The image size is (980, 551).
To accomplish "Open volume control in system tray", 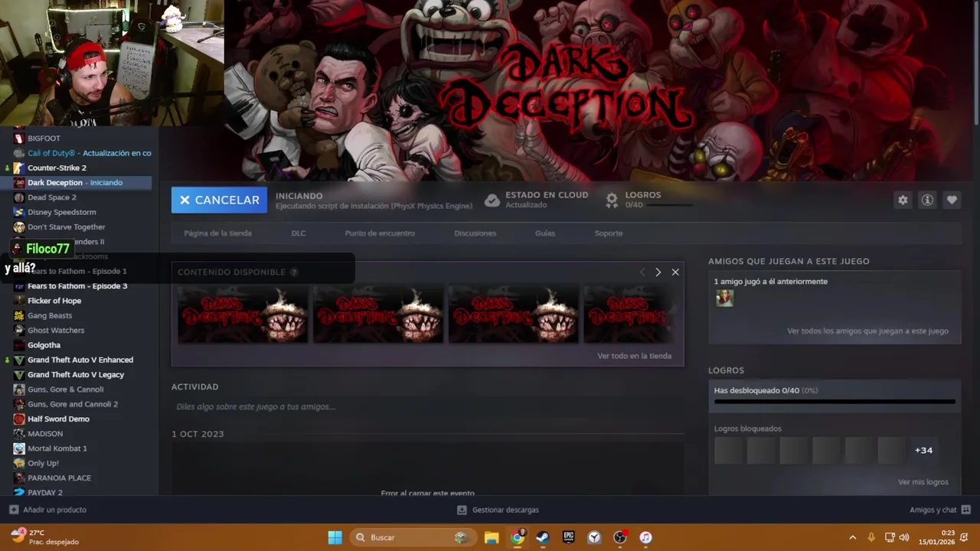I will click(904, 537).
